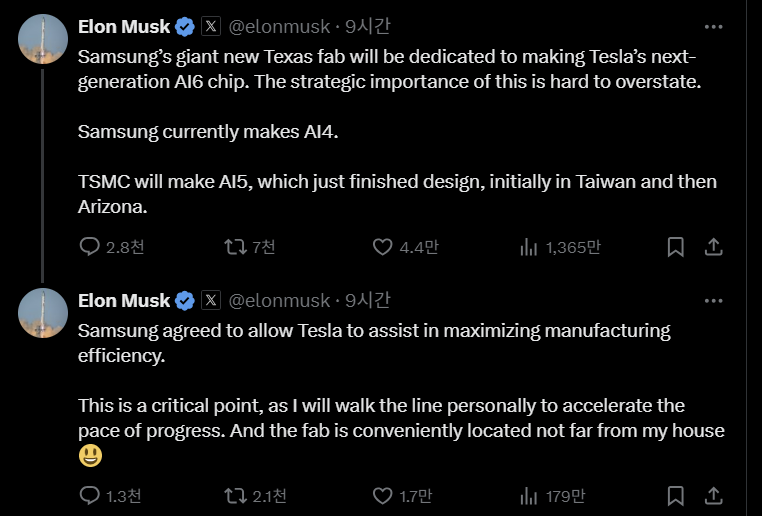Retweet the second tweet with 2.1천 reposts
This screenshot has height=516, width=762.
point(236,495)
